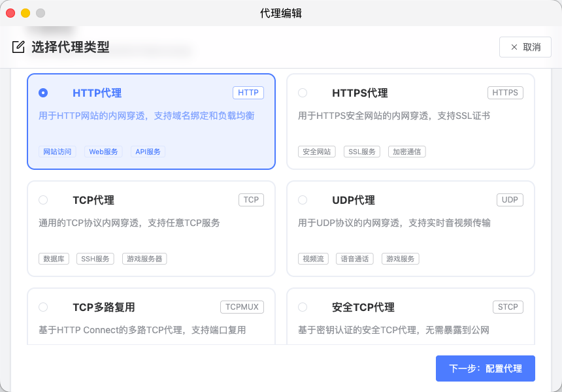Click the 下一步：配置代理 button
Screen dimensions: 562x392
[x=486, y=368]
